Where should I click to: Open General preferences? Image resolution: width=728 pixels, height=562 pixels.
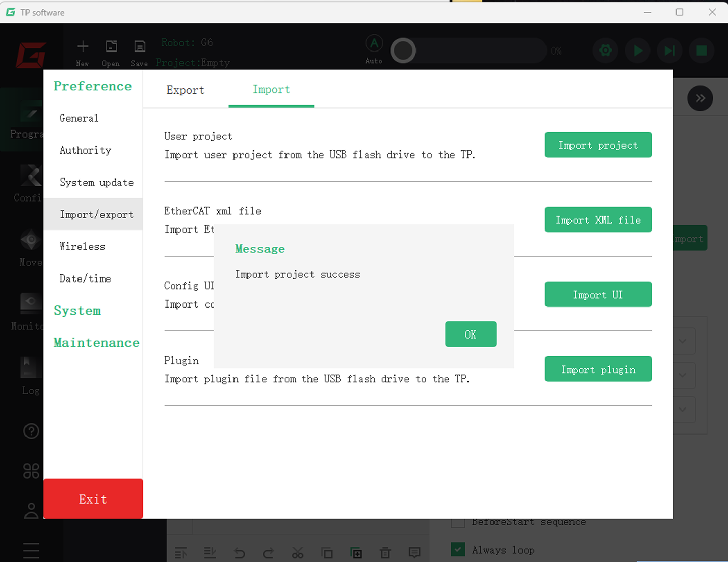click(93, 118)
